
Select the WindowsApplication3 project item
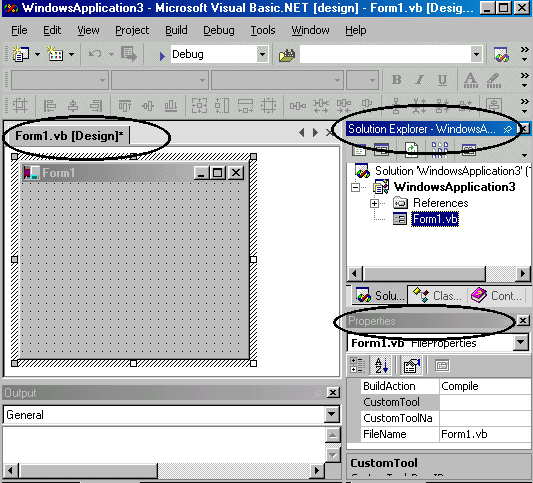454,187
